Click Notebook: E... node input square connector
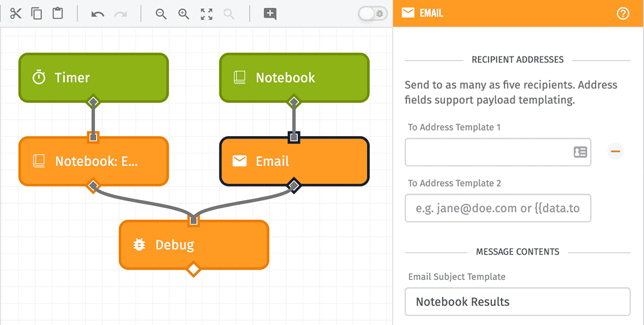Screen dimensions: 644x325 tap(93, 137)
